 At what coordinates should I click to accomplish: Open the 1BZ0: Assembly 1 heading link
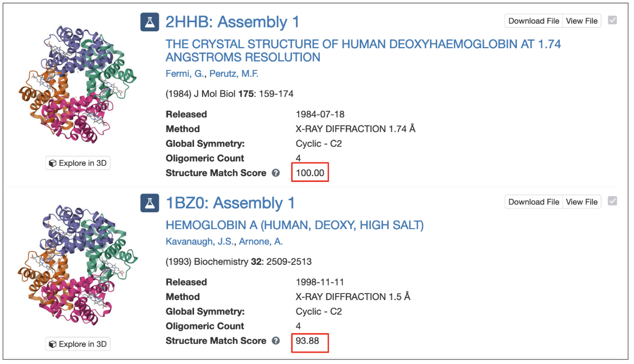230,203
